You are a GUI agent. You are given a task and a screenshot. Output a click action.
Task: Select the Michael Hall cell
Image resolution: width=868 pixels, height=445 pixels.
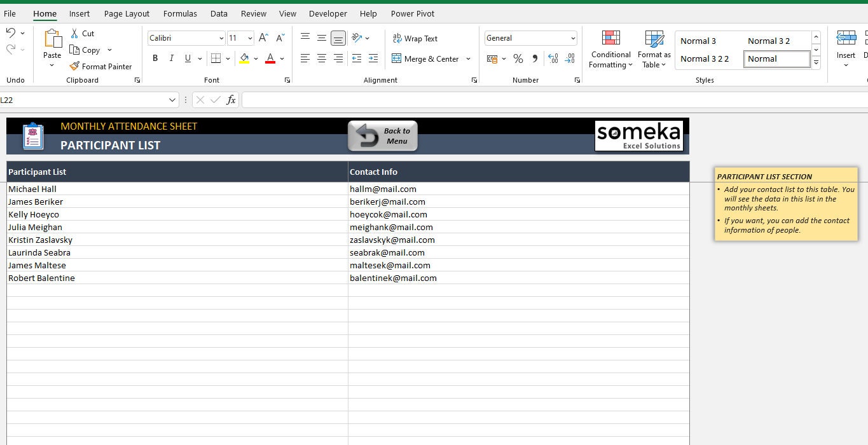coord(177,189)
